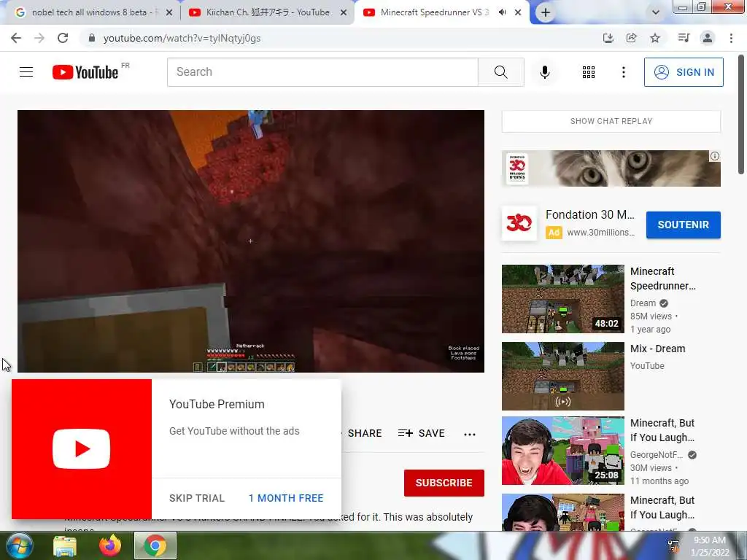Click the system tray network icon

pyautogui.click(x=673, y=546)
